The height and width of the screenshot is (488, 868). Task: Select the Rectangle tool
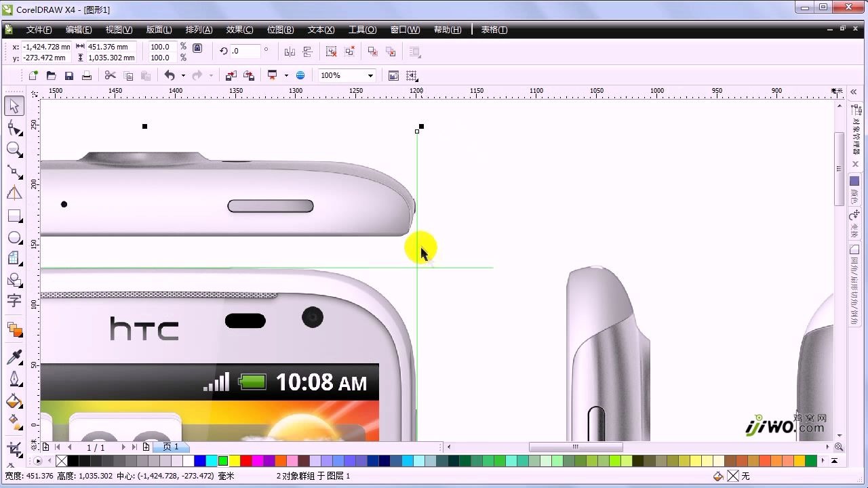coord(14,216)
